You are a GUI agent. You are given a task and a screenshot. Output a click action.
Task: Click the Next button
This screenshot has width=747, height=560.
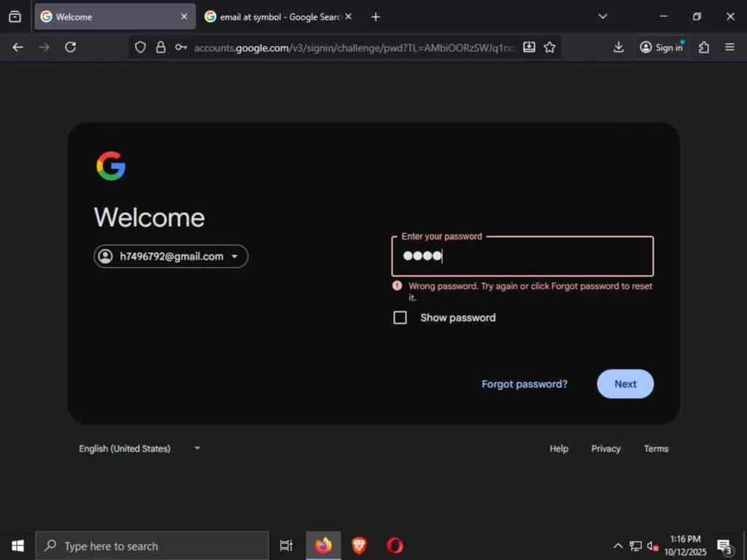pos(625,384)
